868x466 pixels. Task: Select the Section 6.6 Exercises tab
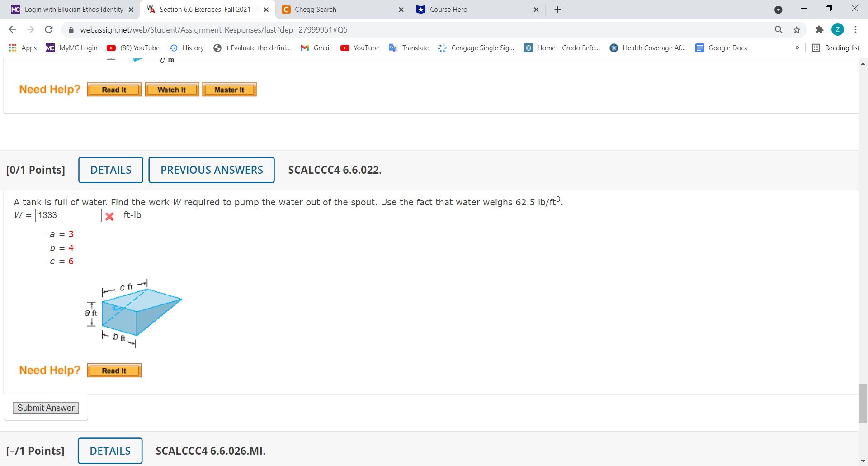pyautogui.click(x=202, y=9)
